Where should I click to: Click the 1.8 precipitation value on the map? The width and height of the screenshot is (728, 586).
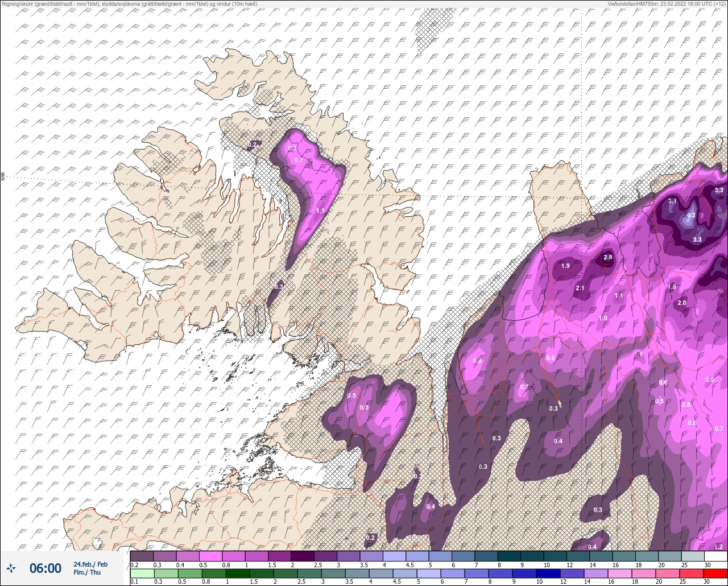672,287
